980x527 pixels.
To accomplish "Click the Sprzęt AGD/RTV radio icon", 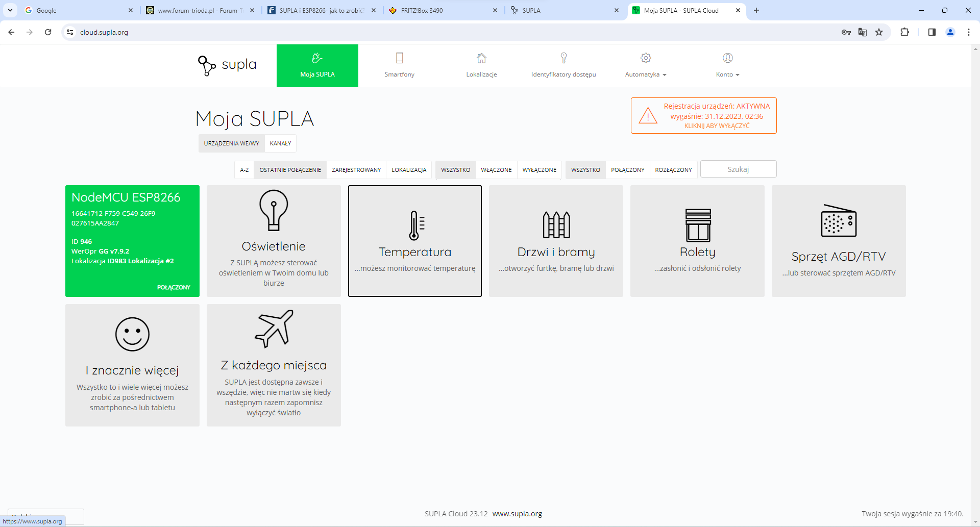I will [839, 221].
